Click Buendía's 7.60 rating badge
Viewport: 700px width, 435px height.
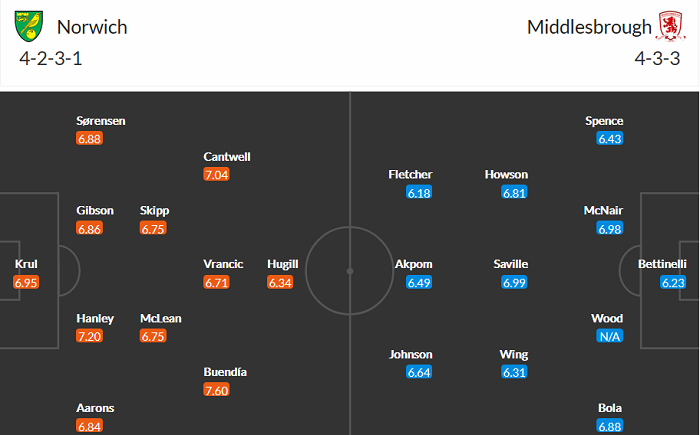click(x=217, y=391)
